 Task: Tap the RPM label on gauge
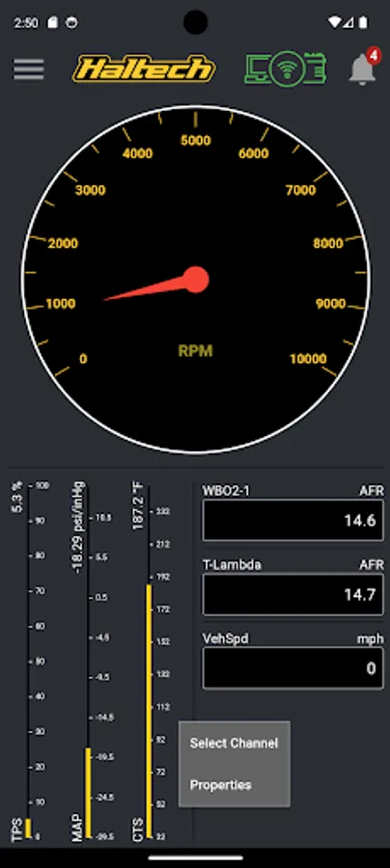click(x=195, y=350)
